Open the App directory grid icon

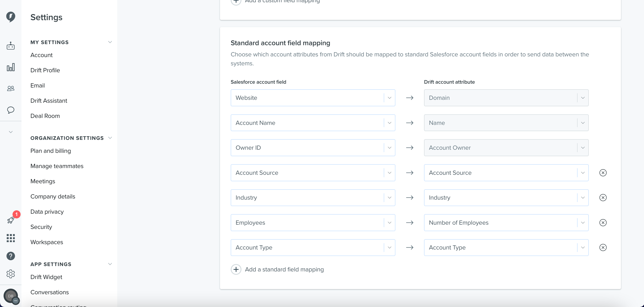(11, 238)
